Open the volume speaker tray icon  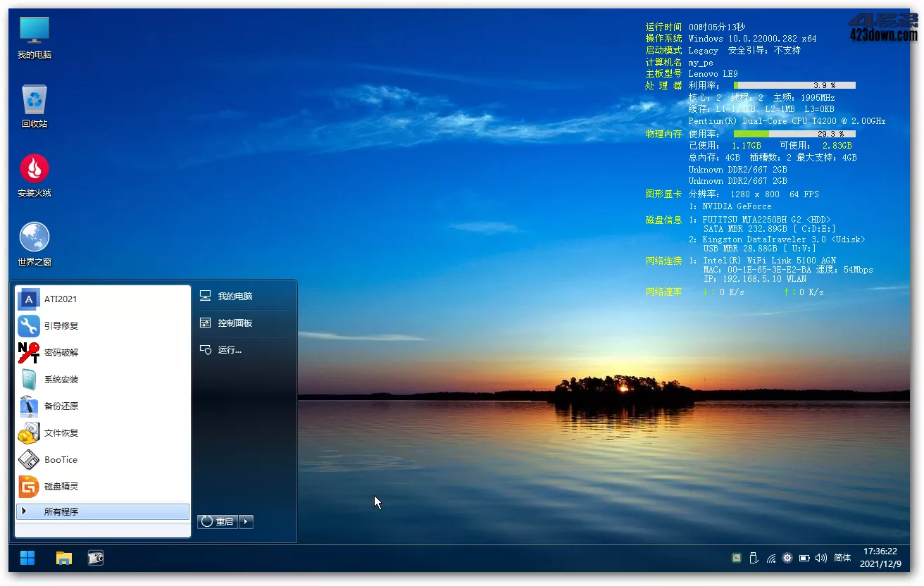(820, 559)
